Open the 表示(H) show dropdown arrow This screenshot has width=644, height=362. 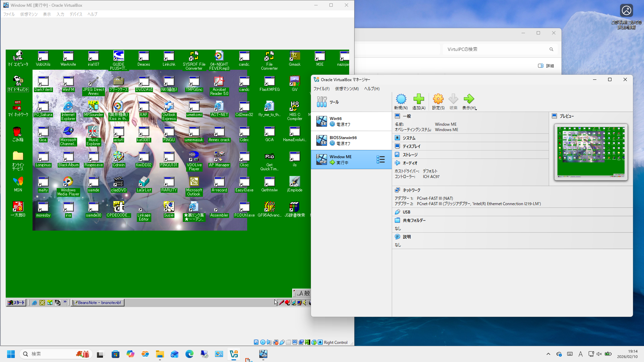pos(476,109)
